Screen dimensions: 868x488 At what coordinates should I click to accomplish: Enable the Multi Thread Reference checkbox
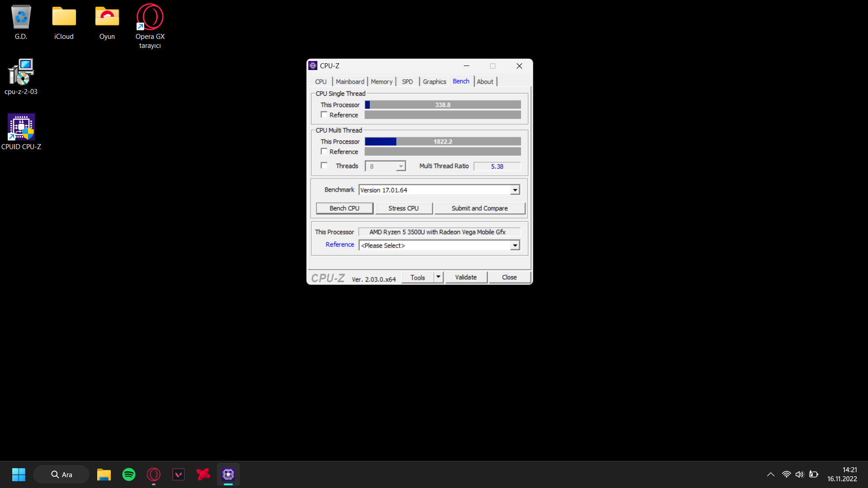[324, 151]
